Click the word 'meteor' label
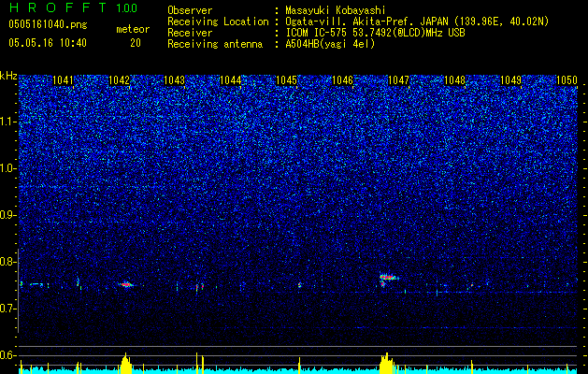 [133, 29]
